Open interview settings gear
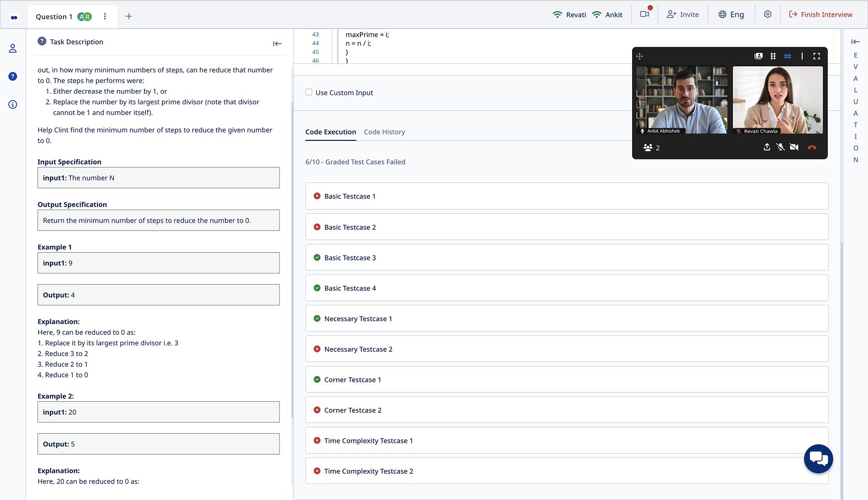 coord(768,14)
